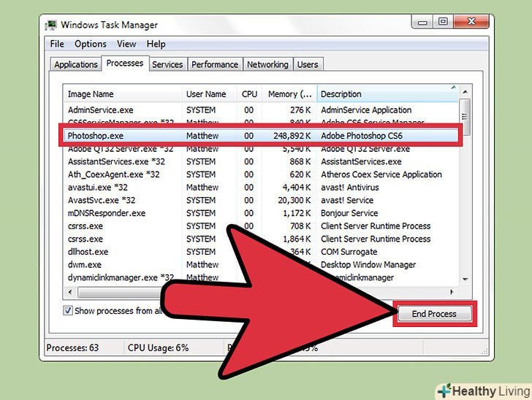
Task: Open the Performance tab
Action: 215,64
